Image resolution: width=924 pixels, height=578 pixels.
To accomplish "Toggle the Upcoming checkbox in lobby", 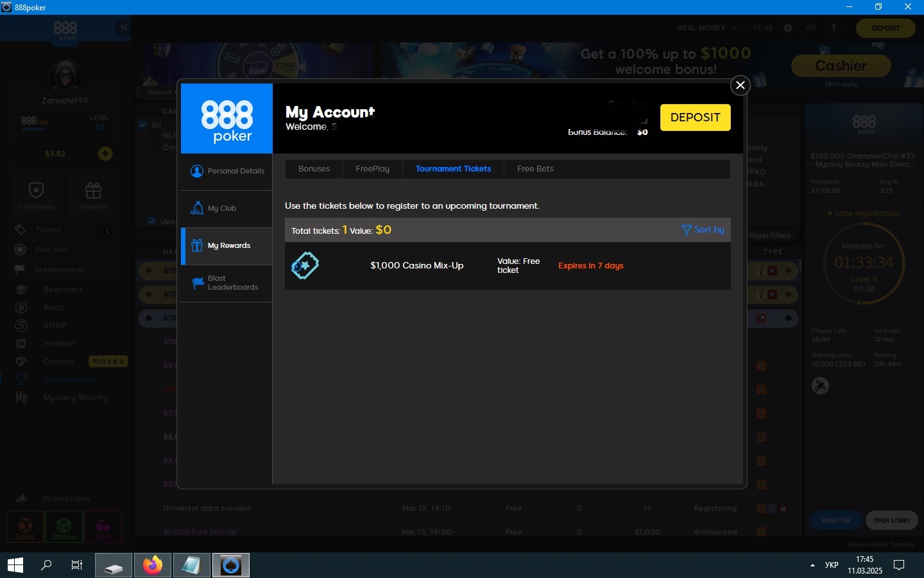I will tap(152, 221).
